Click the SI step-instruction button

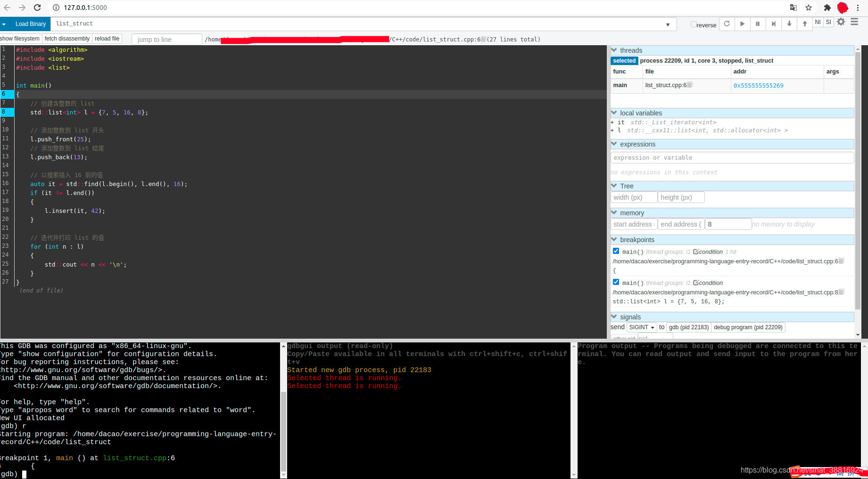(x=828, y=22)
